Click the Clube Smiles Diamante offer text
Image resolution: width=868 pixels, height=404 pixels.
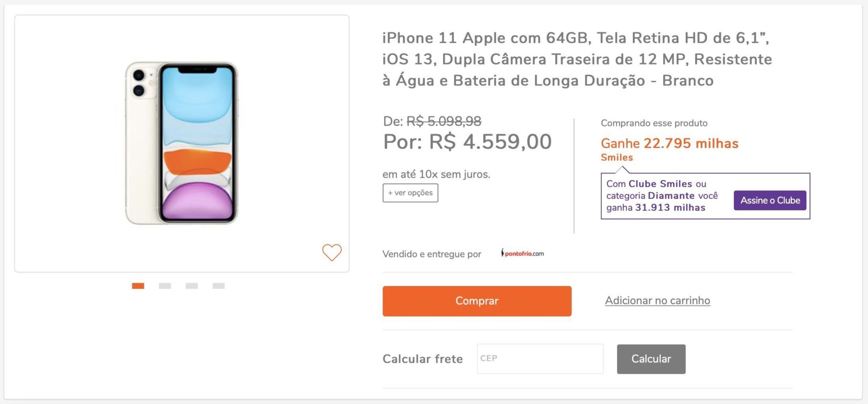[x=662, y=196]
